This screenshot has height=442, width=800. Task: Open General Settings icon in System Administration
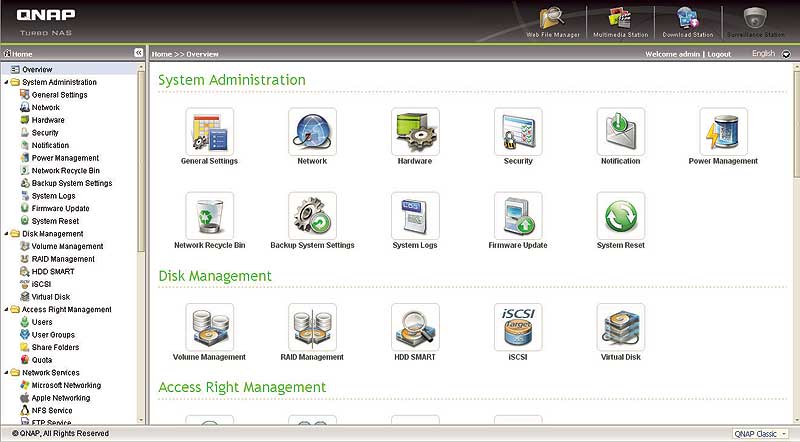click(210, 132)
